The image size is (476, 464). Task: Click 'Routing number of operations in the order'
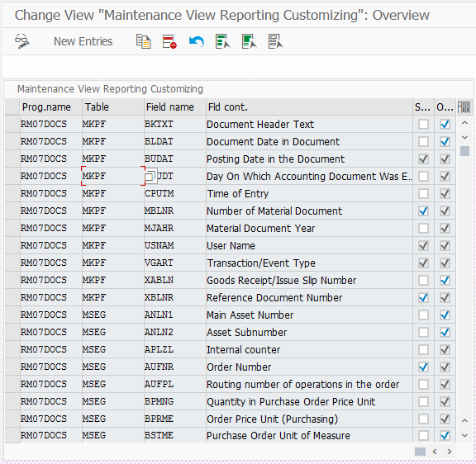click(303, 385)
